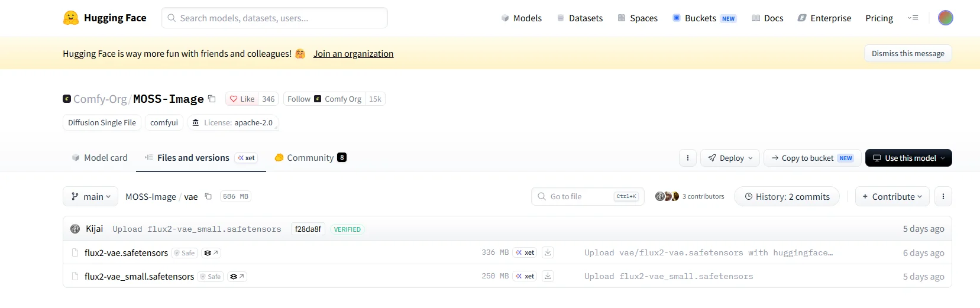
Task: Click the License: apache-2.0 tag
Action: (x=232, y=122)
